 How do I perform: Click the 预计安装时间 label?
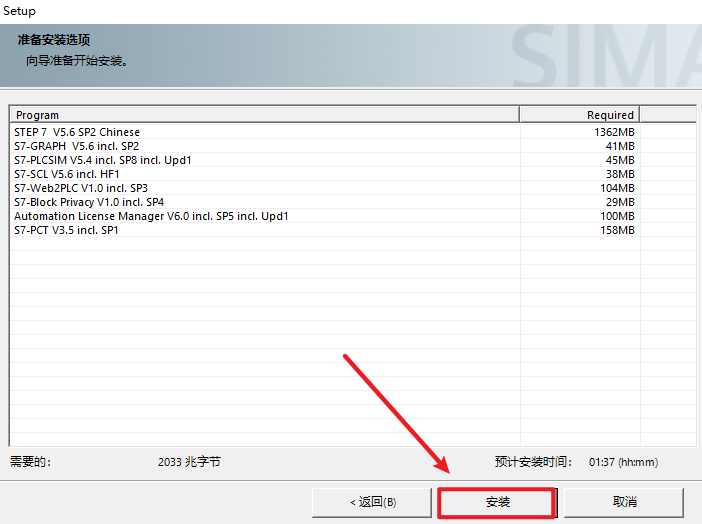pos(533,462)
